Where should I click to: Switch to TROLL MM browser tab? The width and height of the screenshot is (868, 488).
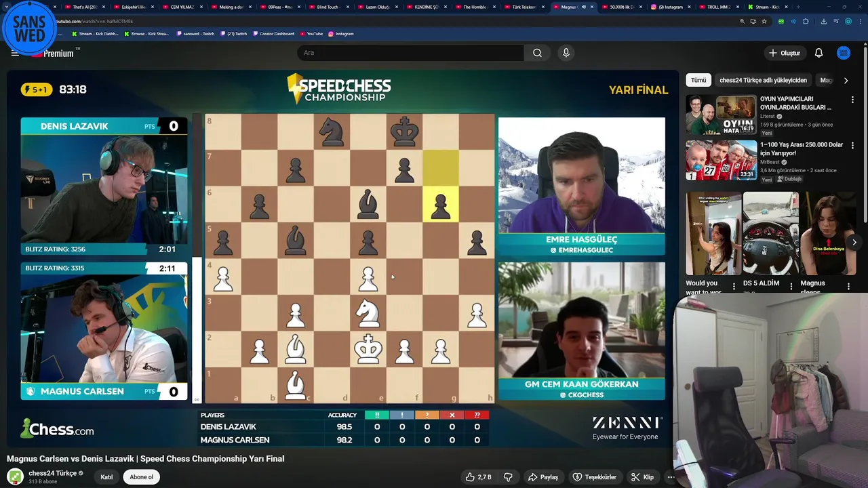tap(717, 7)
